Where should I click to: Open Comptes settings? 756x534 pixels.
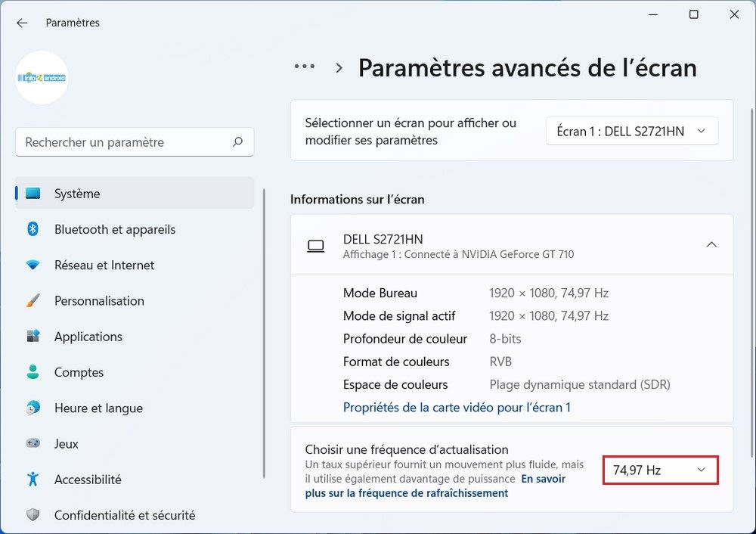(x=33, y=372)
